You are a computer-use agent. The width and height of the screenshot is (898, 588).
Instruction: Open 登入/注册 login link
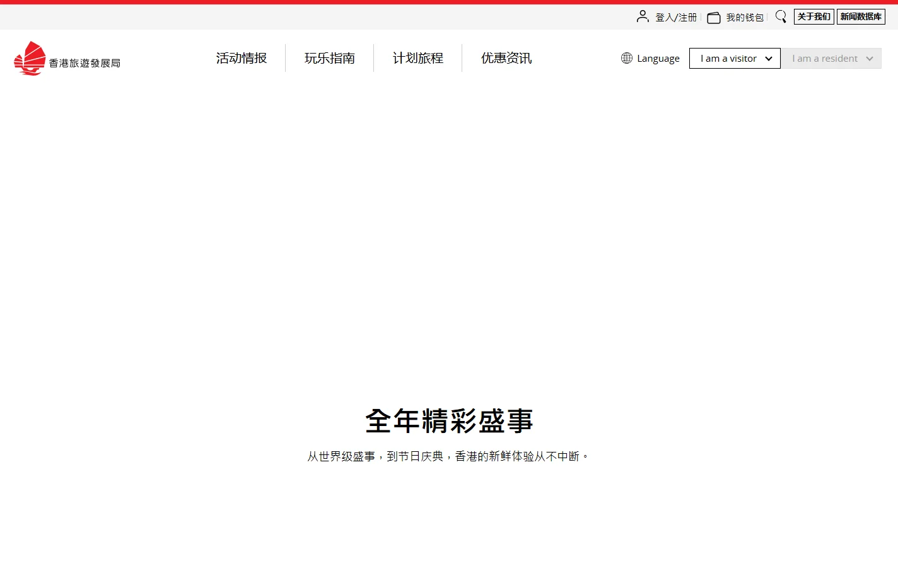(x=676, y=18)
